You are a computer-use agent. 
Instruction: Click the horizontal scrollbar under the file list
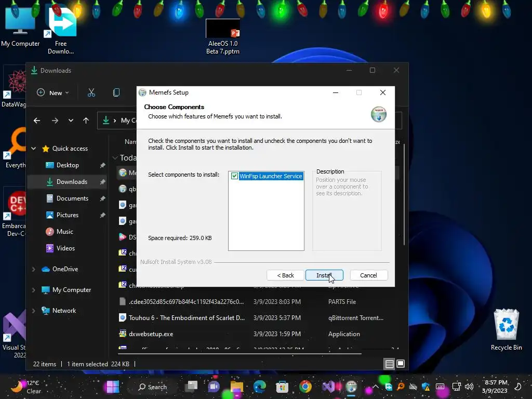(240, 353)
